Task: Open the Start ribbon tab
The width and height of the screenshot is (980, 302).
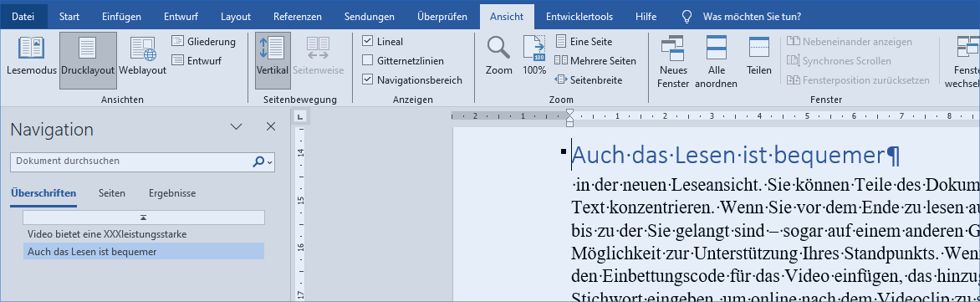Action: point(69,16)
